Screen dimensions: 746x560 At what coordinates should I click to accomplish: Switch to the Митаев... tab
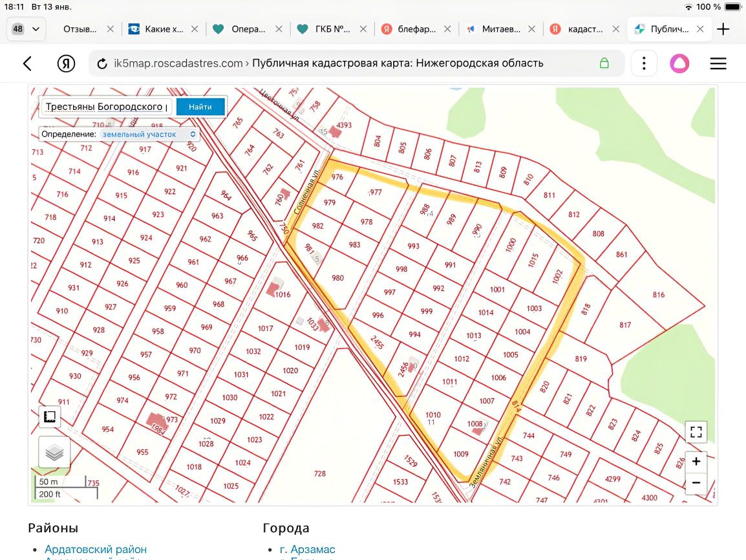(501, 29)
